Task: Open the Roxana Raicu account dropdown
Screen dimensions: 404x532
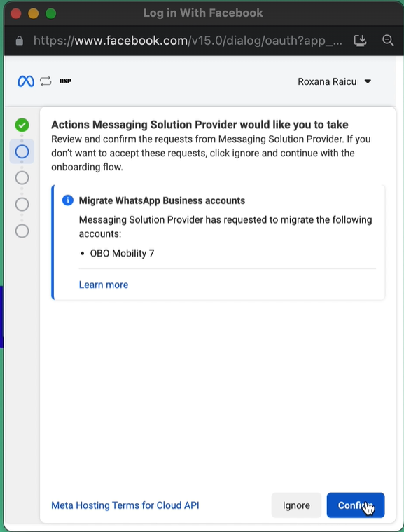Action: pyautogui.click(x=334, y=81)
